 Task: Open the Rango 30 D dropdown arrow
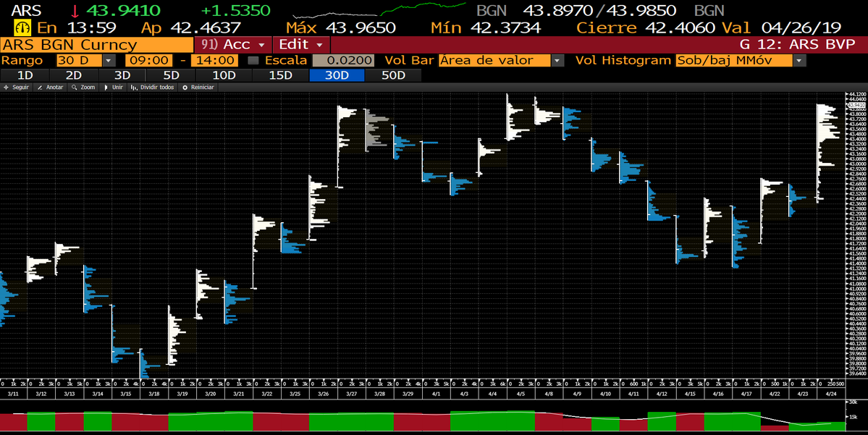[109, 60]
